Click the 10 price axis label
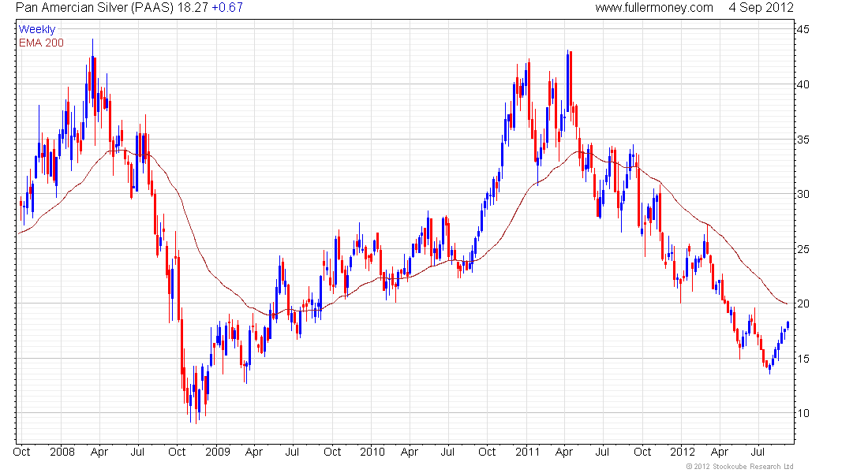Viewport: 868px width, 473px height. tap(802, 413)
